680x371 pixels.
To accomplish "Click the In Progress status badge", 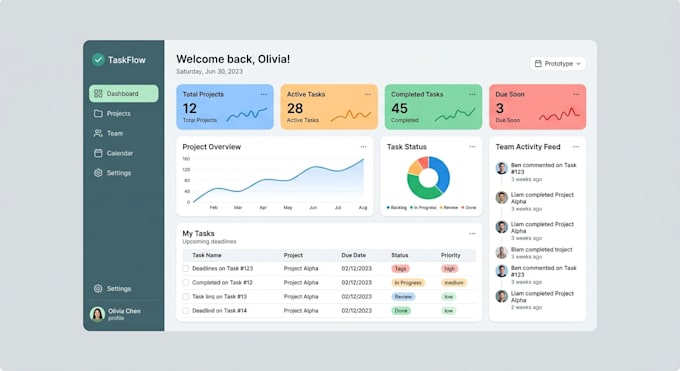I will 408,282.
